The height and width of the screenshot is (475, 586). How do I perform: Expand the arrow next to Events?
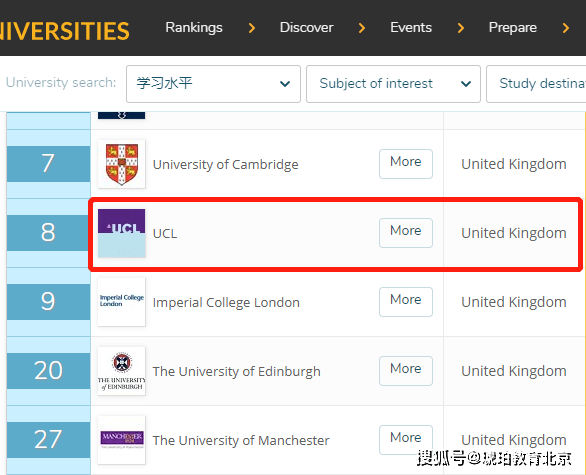[461, 28]
